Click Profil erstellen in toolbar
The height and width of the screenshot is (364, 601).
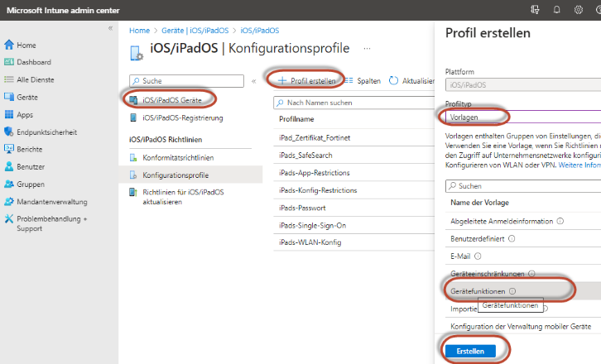[x=307, y=81]
